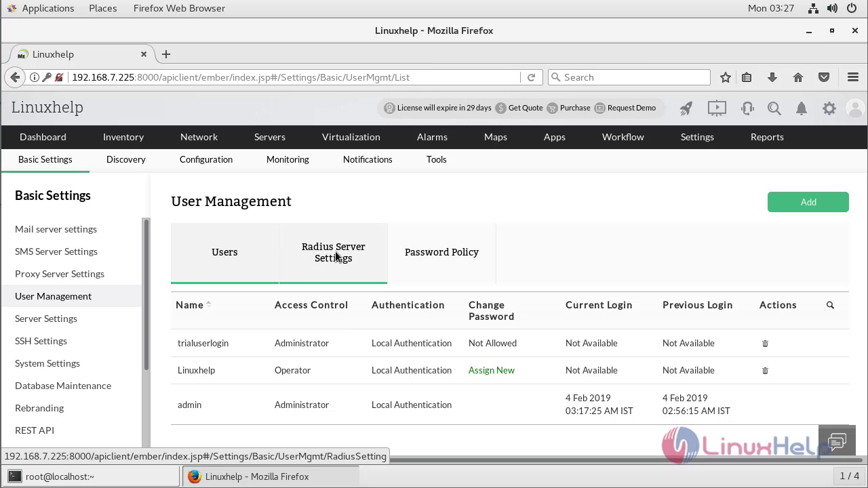Screen dimensions: 868x488
Task: Click the green Add button
Action: pos(808,202)
